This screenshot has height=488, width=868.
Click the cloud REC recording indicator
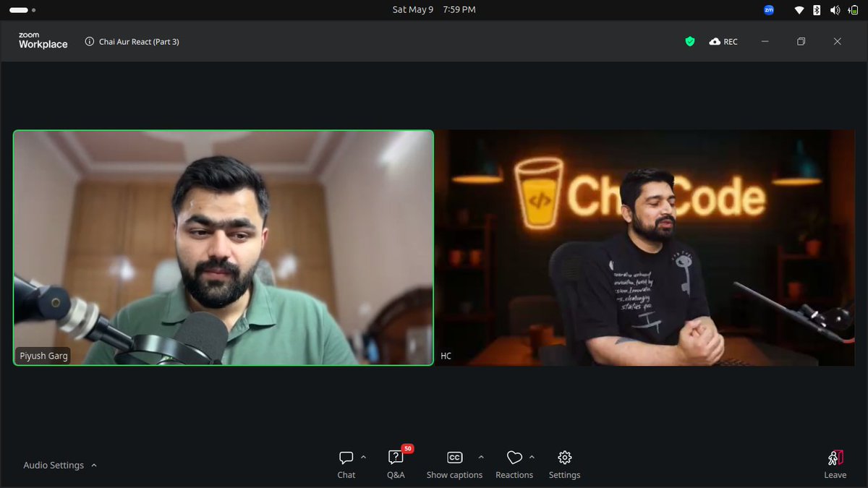tap(723, 42)
